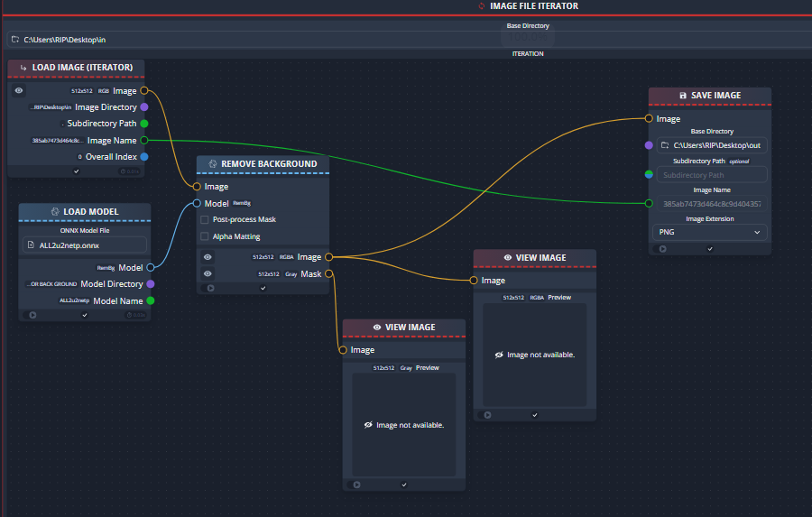This screenshot has height=517, width=812.
Task: Click the Load Image (Iterator) header arrow icon
Action: click(23, 68)
